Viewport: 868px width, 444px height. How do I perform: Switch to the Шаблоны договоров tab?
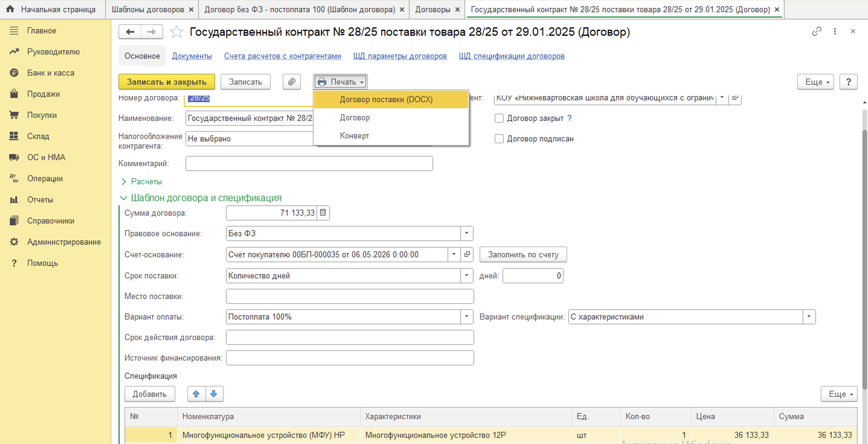tap(148, 9)
